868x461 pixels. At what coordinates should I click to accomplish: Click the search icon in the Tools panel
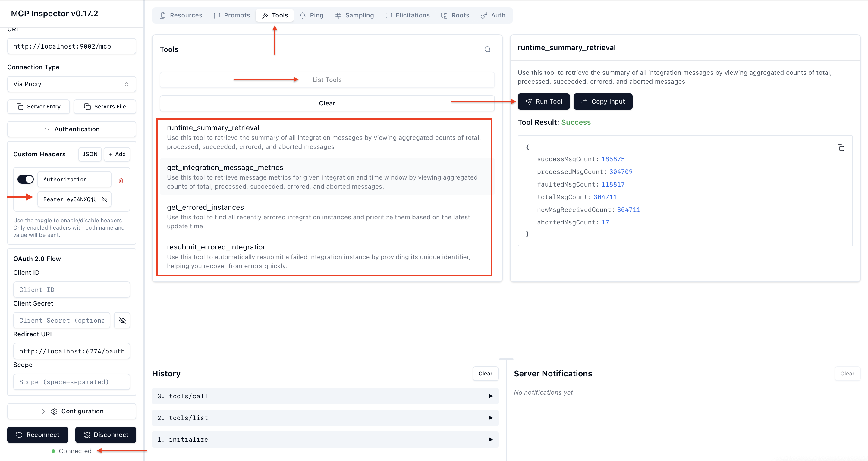tap(487, 49)
